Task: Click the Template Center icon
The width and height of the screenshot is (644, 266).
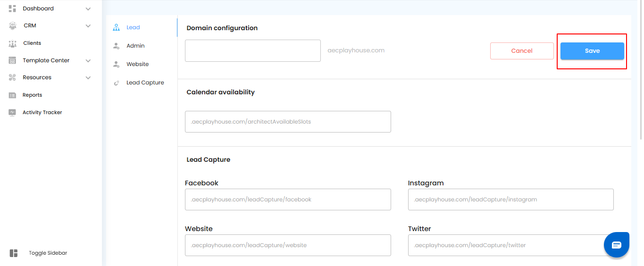Action: (x=13, y=60)
